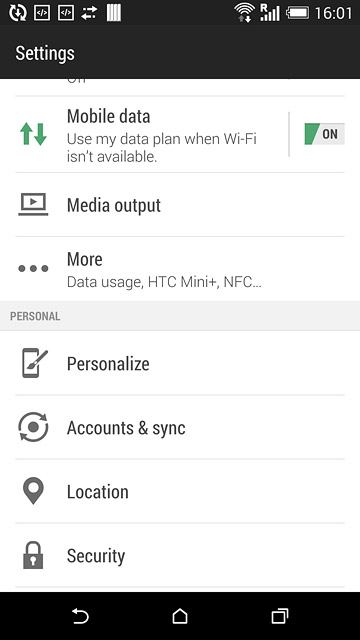Viewport: 360px width, 640px height.
Task: Turn off the Mobile data ON switch
Action: click(324, 134)
